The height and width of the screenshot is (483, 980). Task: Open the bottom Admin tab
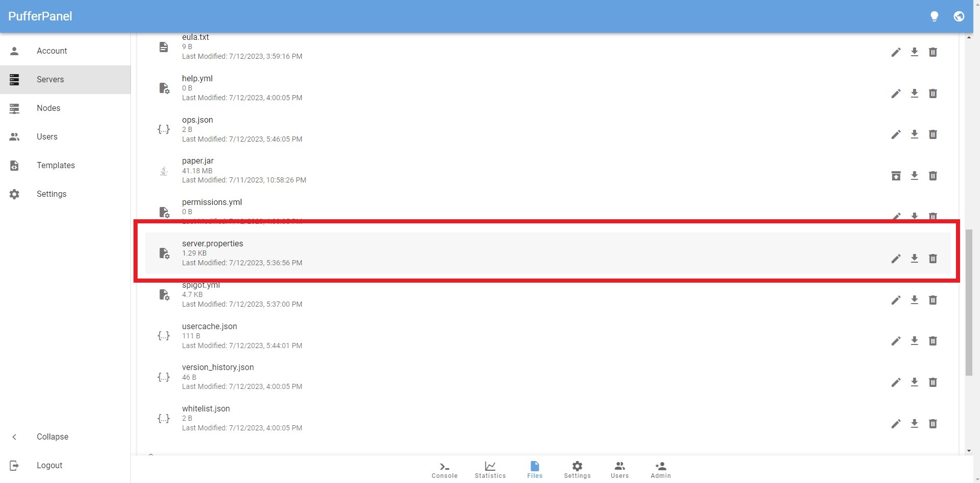(660, 470)
